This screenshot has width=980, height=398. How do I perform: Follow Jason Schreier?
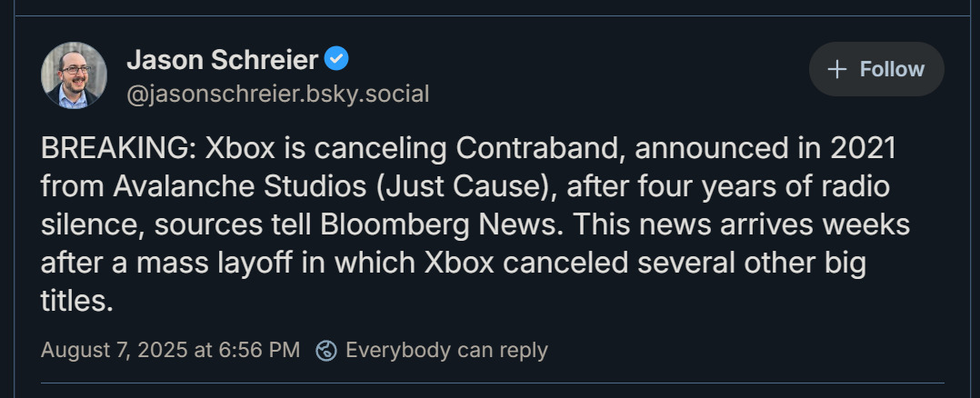[876, 69]
